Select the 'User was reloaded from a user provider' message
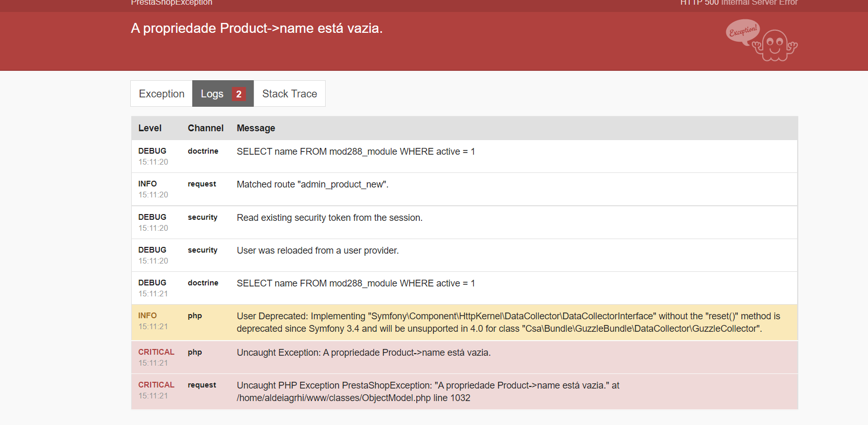The width and height of the screenshot is (868, 425). click(317, 251)
